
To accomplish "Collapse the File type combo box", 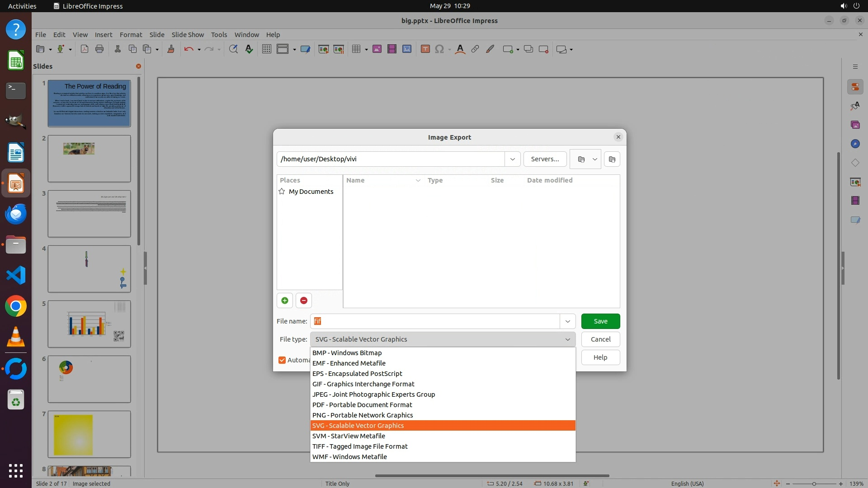I will coord(567,339).
